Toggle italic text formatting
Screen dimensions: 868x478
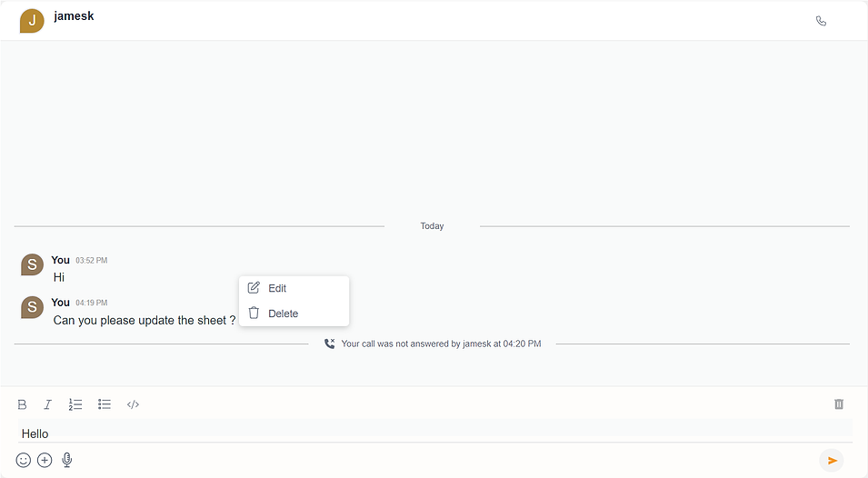tap(47, 404)
